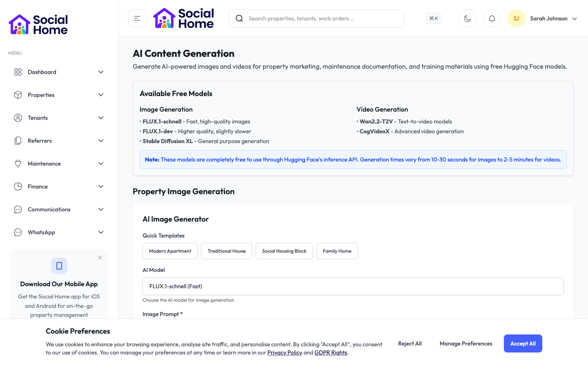This screenshot has width=588, height=368.
Task: Accept All cookie preferences
Action: pos(523,343)
